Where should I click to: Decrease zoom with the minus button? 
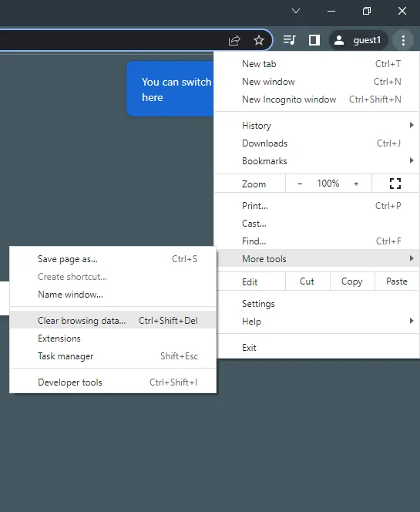point(300,184)
